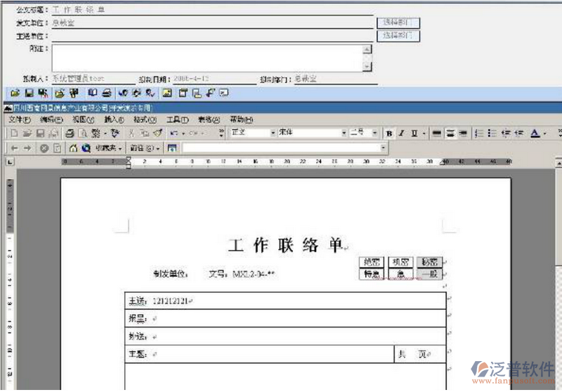The width and height of the screenshot is (562, 392).
Task: Toggle center alignment
Action: pyautogui.click(x=450, y=133)
